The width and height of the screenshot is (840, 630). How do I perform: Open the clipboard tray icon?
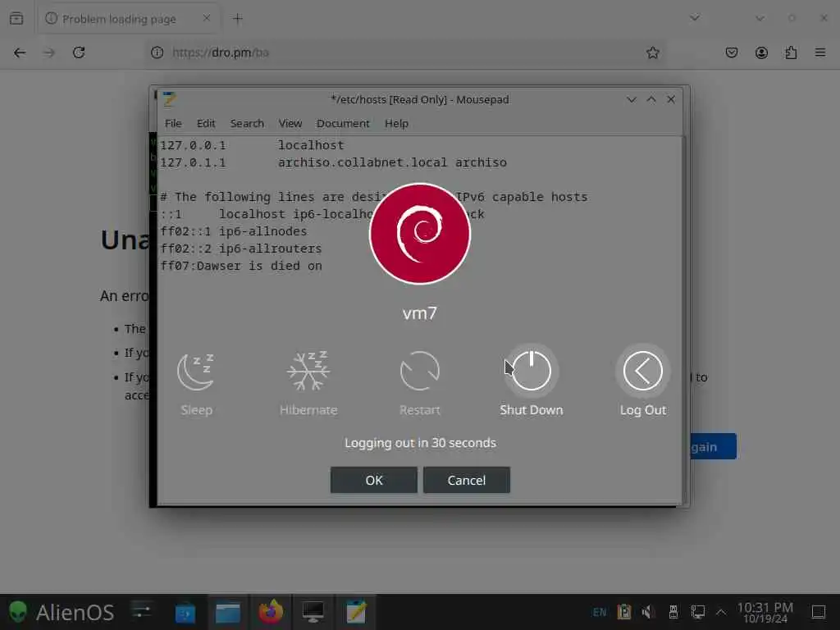[624, 611]
